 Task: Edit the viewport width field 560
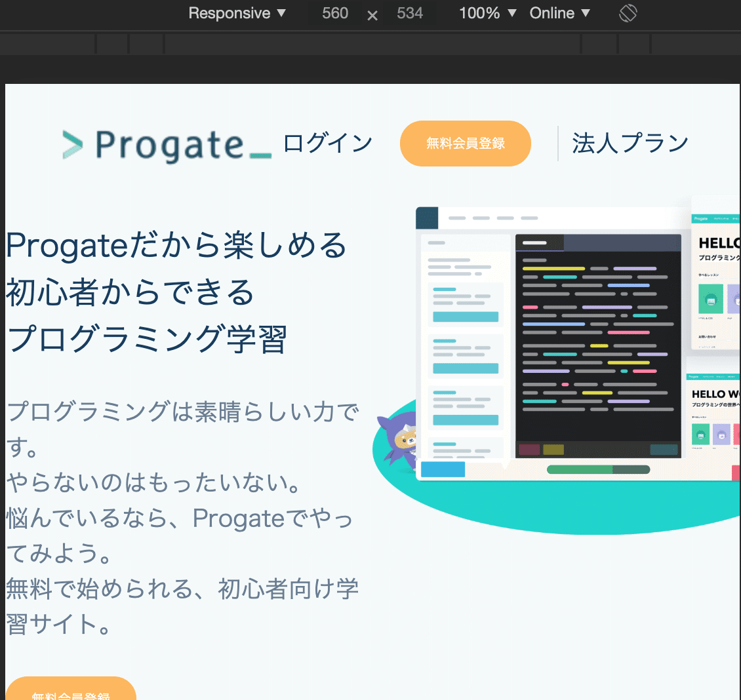coord(335,13)
